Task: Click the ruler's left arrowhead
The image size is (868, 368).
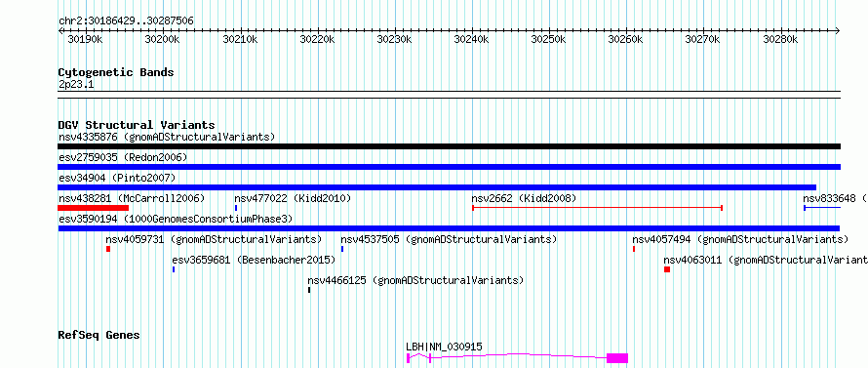Action: (x=60, y=30)
